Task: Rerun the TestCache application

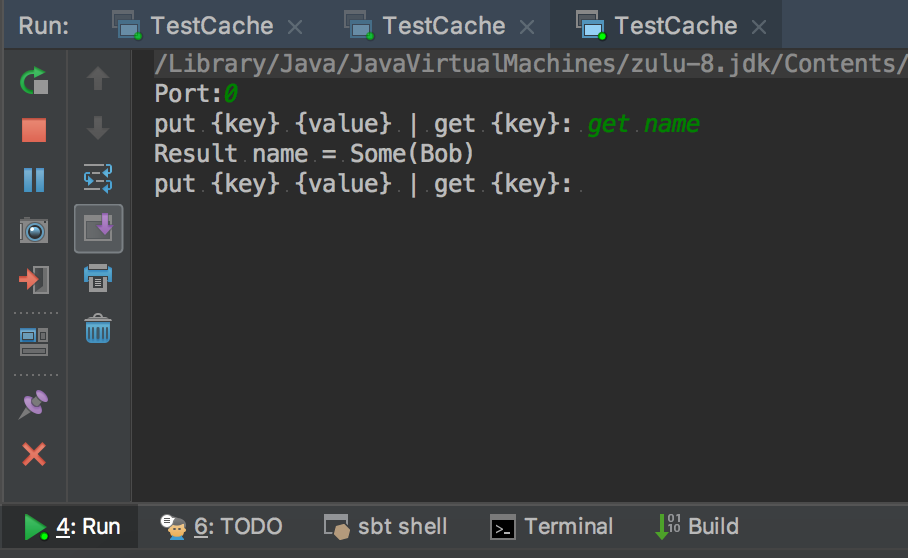Action: [34, 80]
